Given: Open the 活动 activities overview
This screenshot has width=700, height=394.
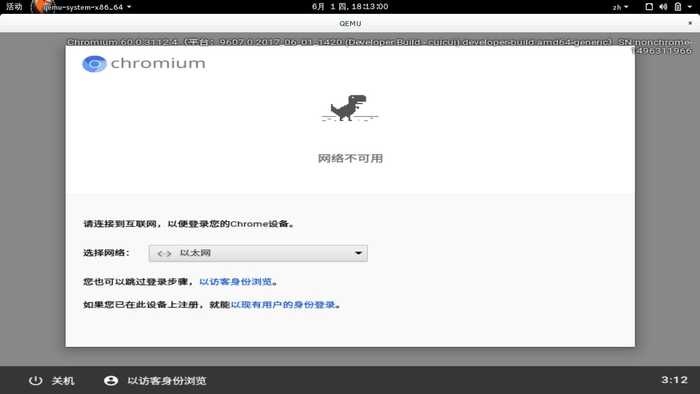Looking at the screenshot, I should click(14, 7).
